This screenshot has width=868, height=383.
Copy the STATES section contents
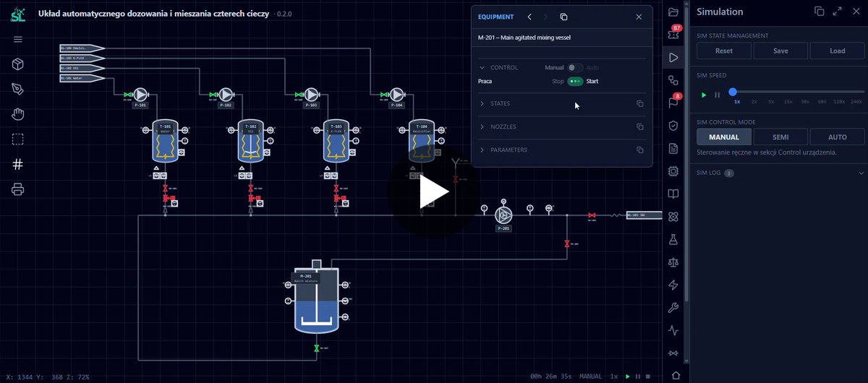click(x=639, y=104)
